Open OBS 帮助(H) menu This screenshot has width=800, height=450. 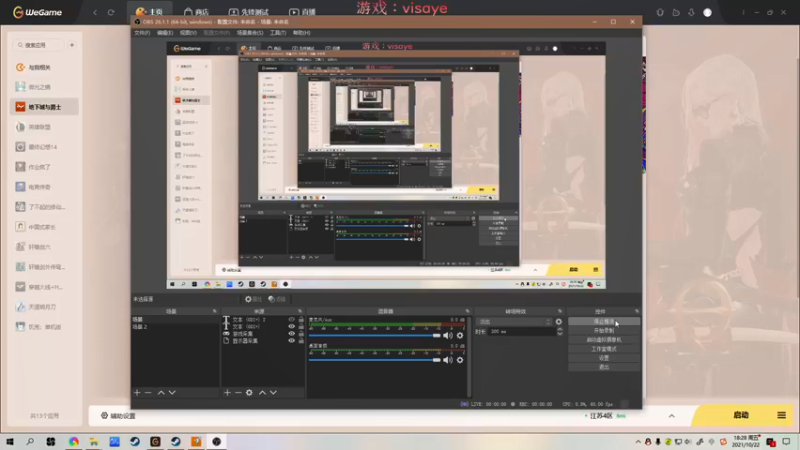pos(302,33)
